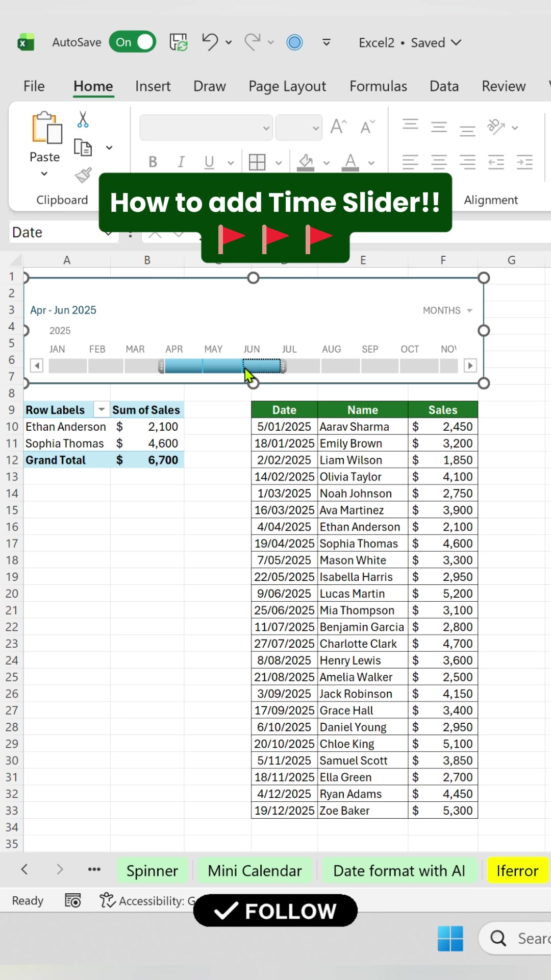Open the font size combo box
Viewport: 551px width, 980px height.
coord(299,128)
